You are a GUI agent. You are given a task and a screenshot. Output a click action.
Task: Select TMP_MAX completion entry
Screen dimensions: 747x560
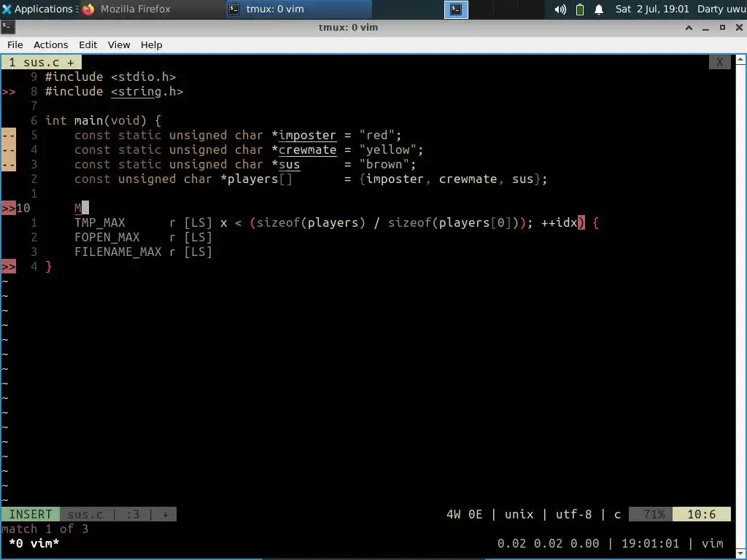coord(143,222)
